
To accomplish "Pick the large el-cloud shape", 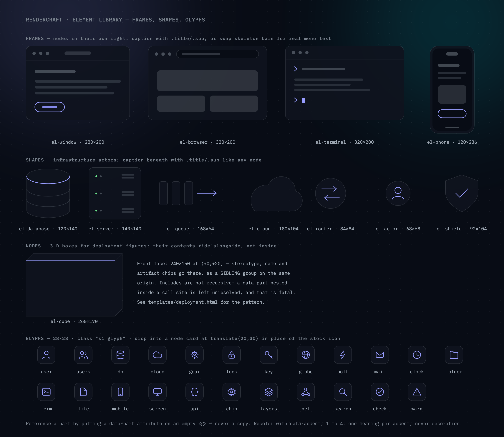I will tap(276, 194).
